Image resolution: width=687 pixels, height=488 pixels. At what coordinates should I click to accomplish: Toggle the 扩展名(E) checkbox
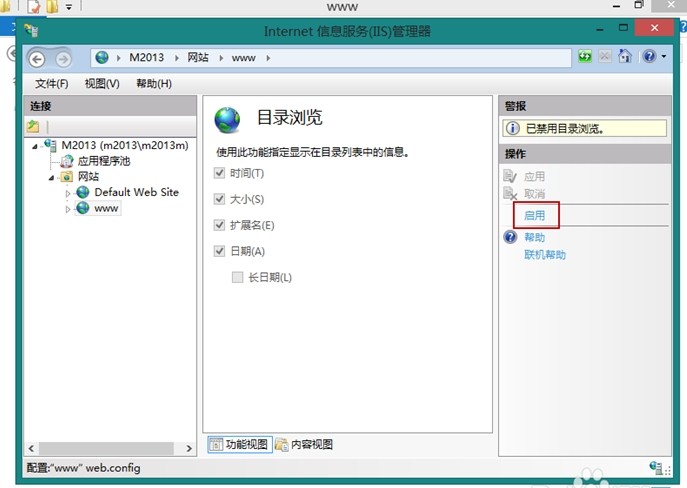pyautogui.click(x=219, y=225)
